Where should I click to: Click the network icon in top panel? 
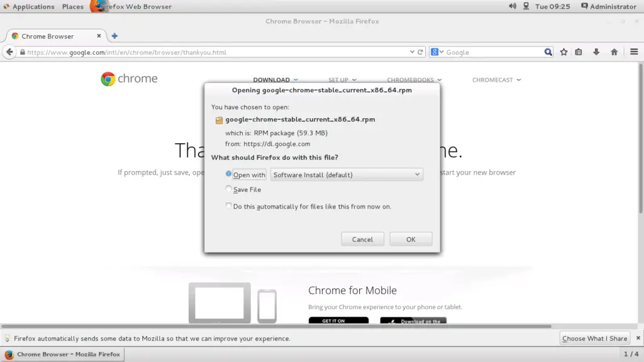click(x=526, y=6)
